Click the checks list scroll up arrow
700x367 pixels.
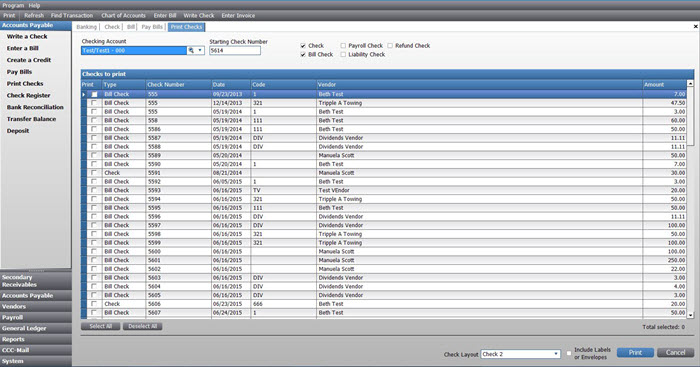690,83
